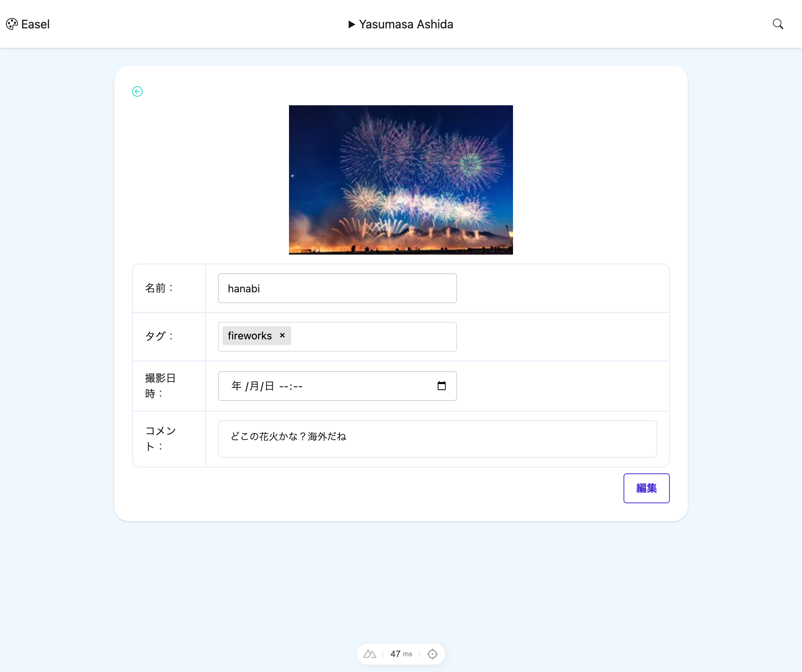
Task: Click the Nuxt mountain icon in devtools bar
Action: pyautogui.click(x=370, y=654)
